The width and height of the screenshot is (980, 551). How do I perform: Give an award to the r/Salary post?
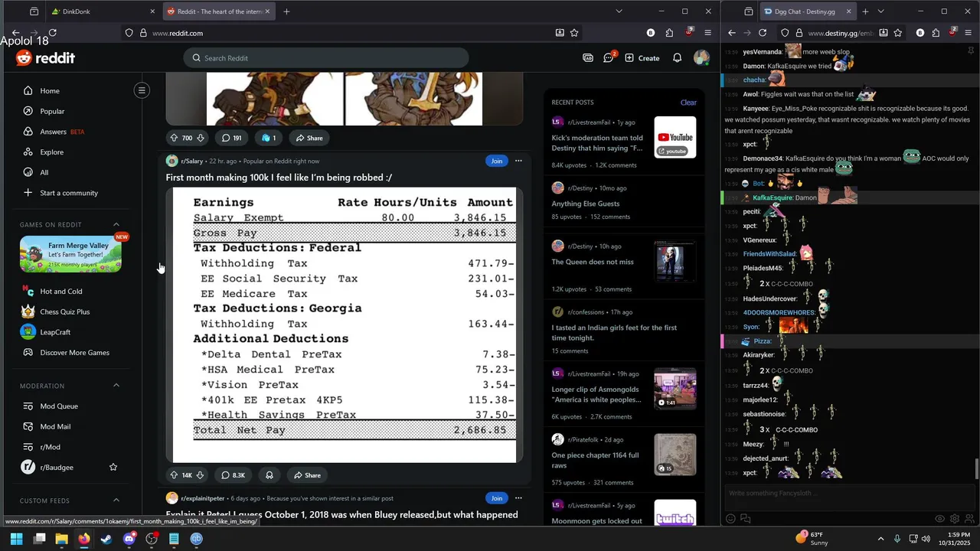pyautogui.click(x=269, y=475)
